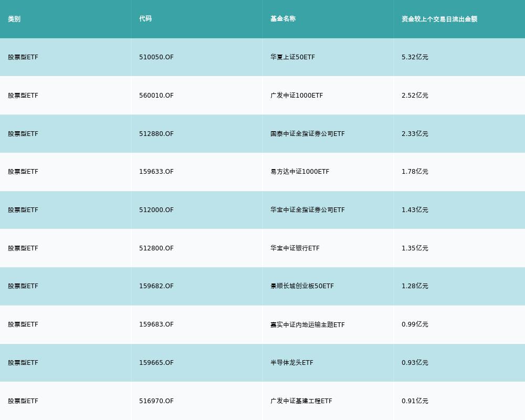This screenshot has width=525, height=420.
Task: Click 股票型ETF in the 510050.OF row
Action: [x=23, y=57]
